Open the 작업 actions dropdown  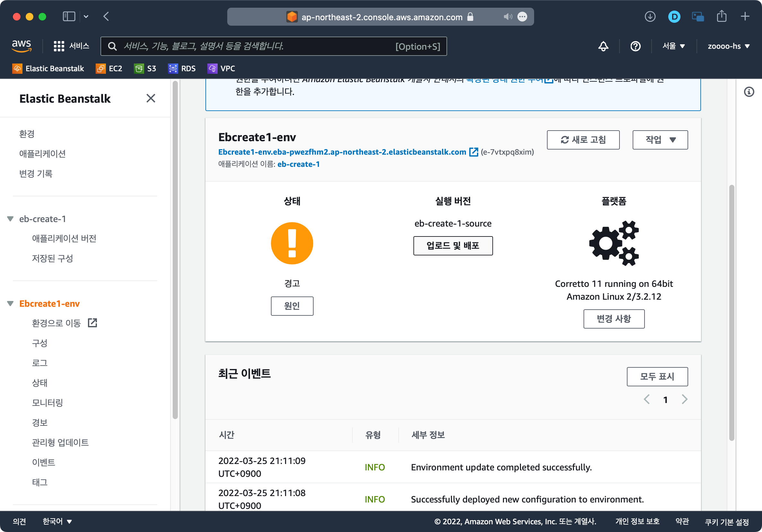click(x=660, y=140)
